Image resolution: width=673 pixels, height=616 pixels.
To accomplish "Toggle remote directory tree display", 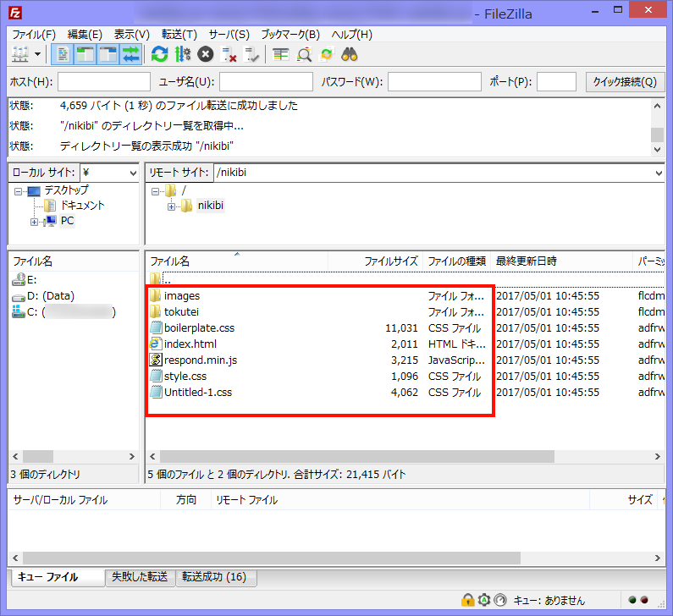I will tap(108, 54).
